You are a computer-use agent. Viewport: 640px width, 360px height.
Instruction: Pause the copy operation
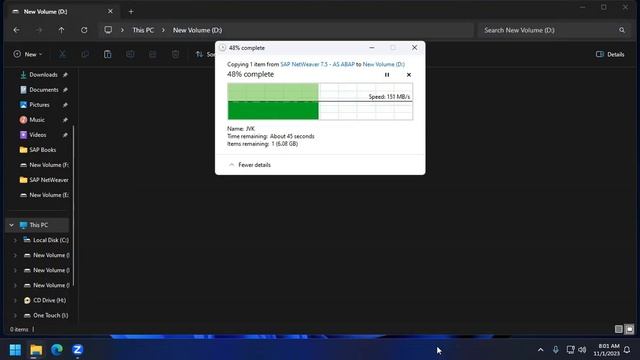point(387,75)
